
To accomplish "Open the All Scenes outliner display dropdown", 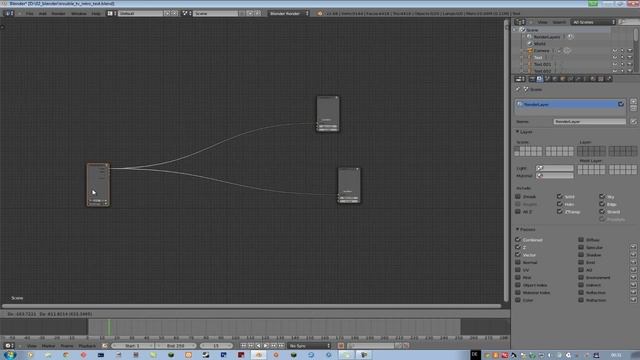I will pos(593,22).
